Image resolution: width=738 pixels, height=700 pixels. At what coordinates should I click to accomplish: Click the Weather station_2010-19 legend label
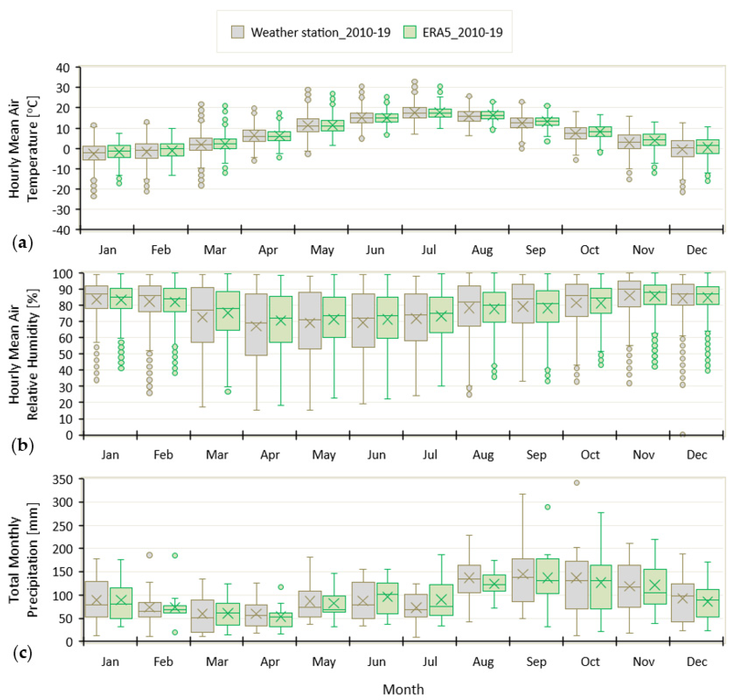[321, 32]
